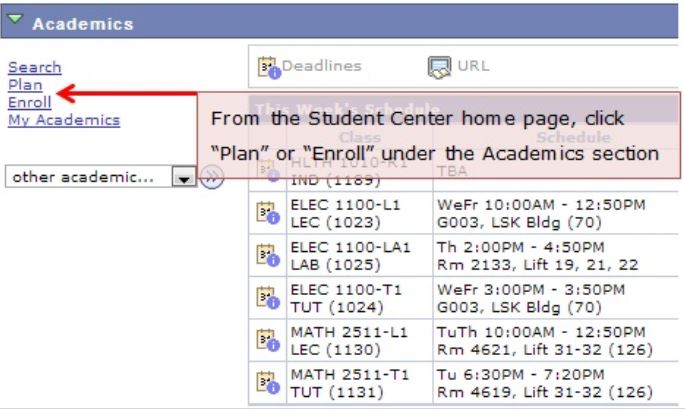Collapse the Academics section triangle
685x411 pixels.
[17, 21]
